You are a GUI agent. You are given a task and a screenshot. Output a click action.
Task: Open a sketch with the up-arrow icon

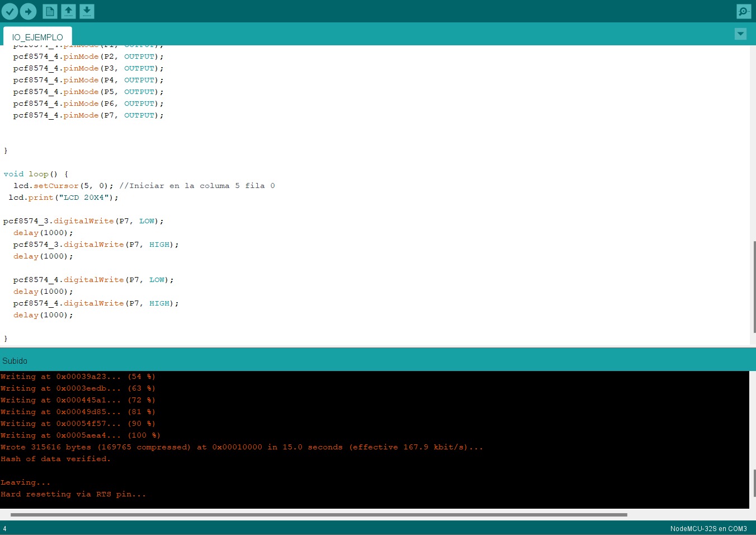pos(68,11)
